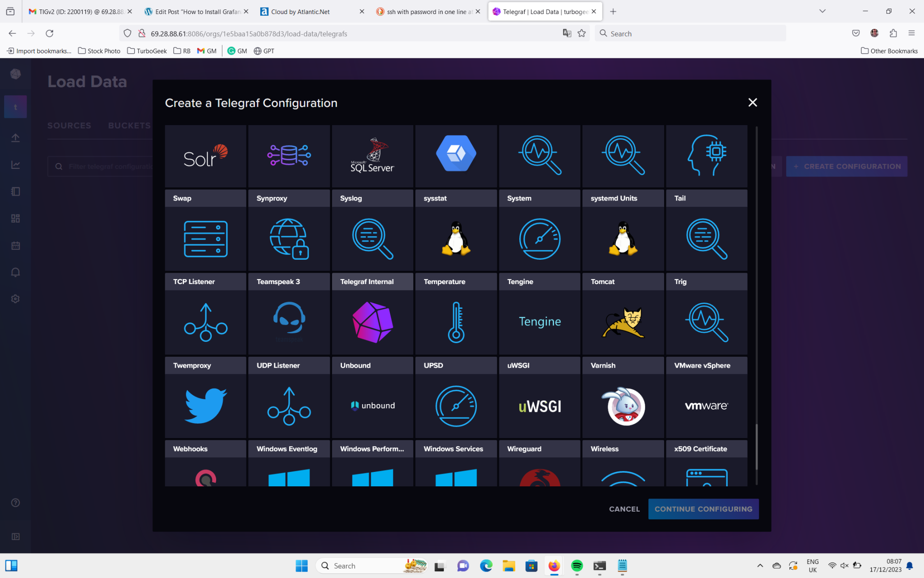924x578 pixels.
Task: Choose the uWSGI plugin tile
Action: 539,406
